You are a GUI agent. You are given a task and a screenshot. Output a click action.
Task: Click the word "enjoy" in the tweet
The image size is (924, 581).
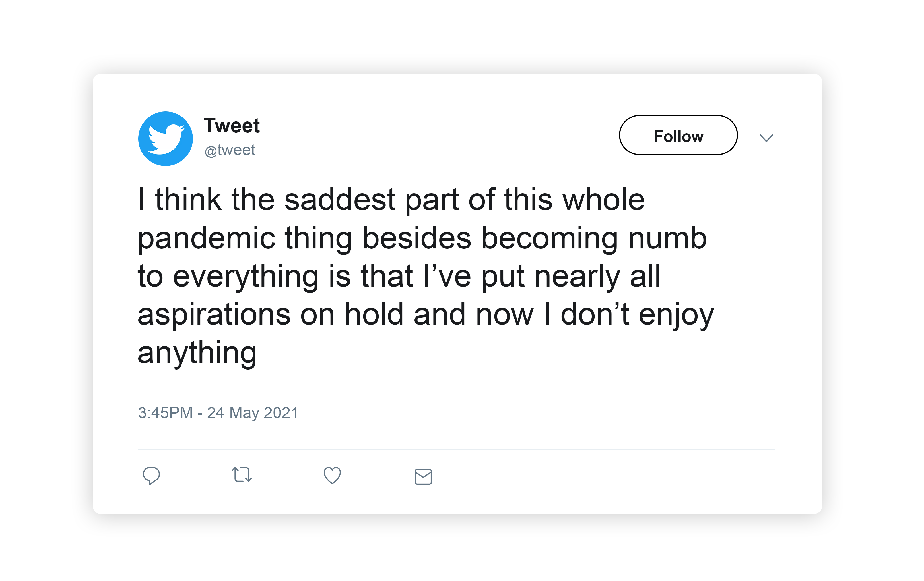[x=676, y=315]
